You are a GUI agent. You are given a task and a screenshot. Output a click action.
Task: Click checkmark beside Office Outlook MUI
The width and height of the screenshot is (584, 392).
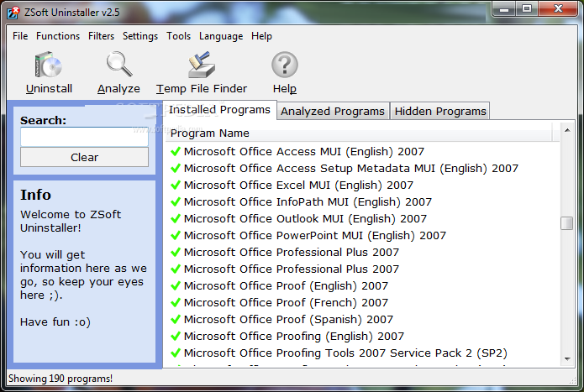(x=176, y=218)
